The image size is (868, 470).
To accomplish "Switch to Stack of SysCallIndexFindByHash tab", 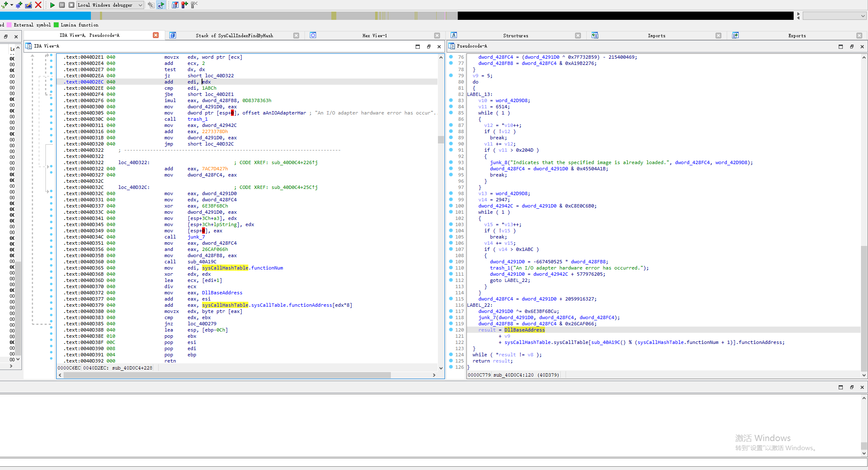I will tap(234, 36).
